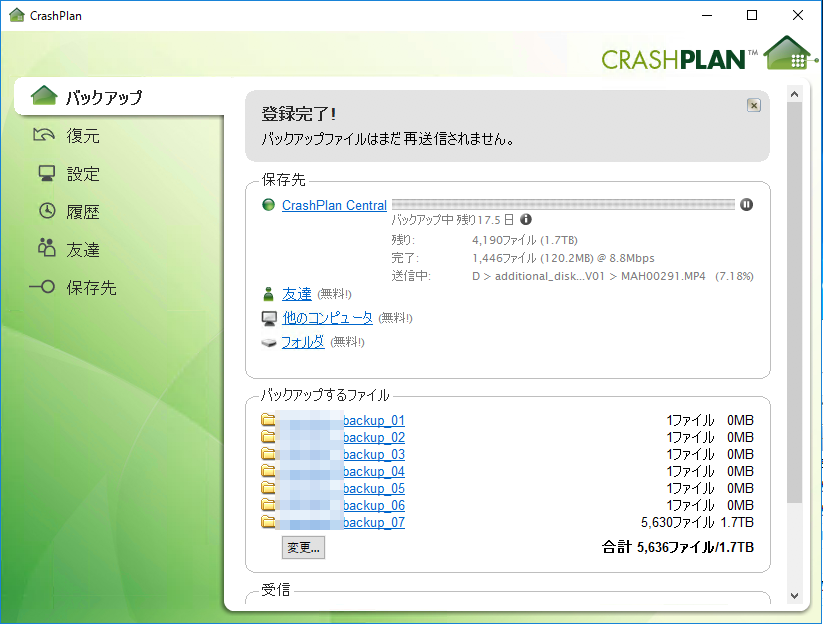Select the 合計 5,636ファイル/1.7TB total text

[x=678, y=547]
